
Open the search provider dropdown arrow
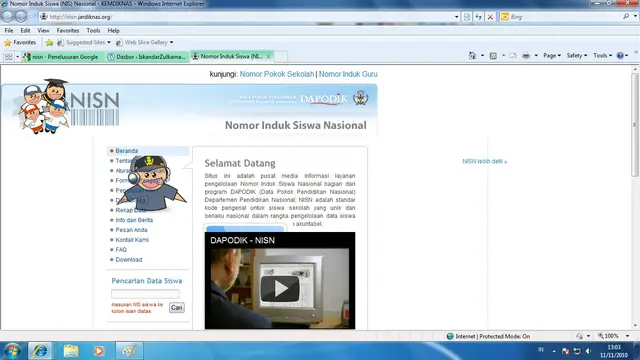[x=635, y=16]
